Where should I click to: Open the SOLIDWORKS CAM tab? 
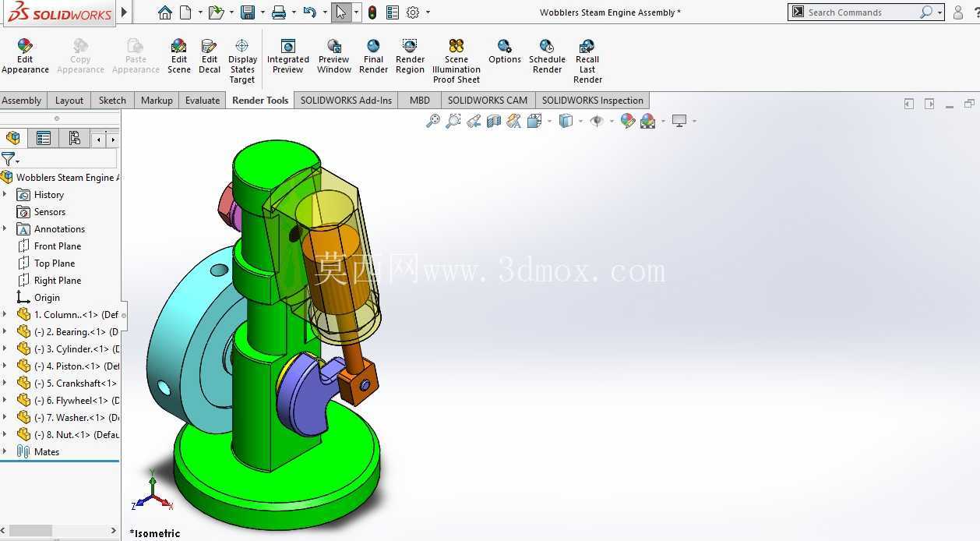488,101
